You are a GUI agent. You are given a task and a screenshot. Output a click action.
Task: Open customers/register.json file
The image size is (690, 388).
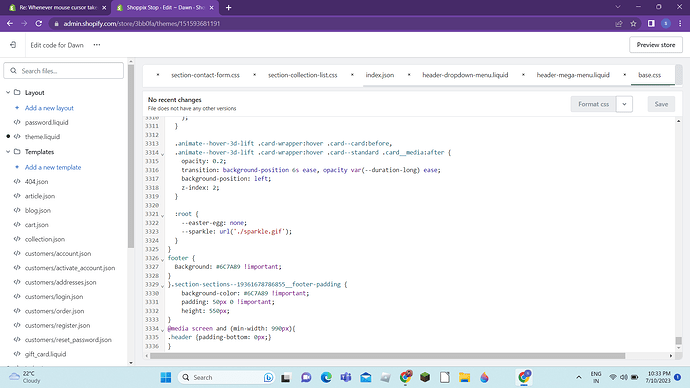58,326
